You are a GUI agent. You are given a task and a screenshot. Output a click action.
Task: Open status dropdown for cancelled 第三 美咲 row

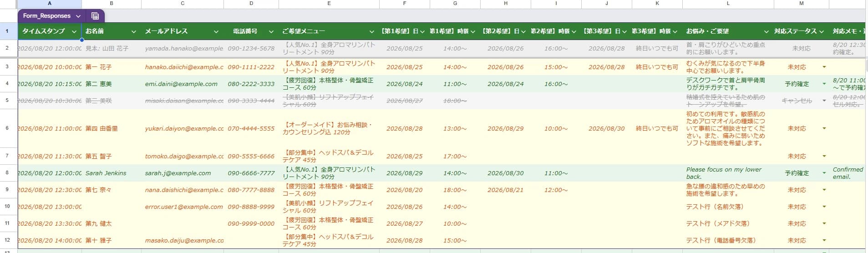pyautogui.click(x=824, y=101)
